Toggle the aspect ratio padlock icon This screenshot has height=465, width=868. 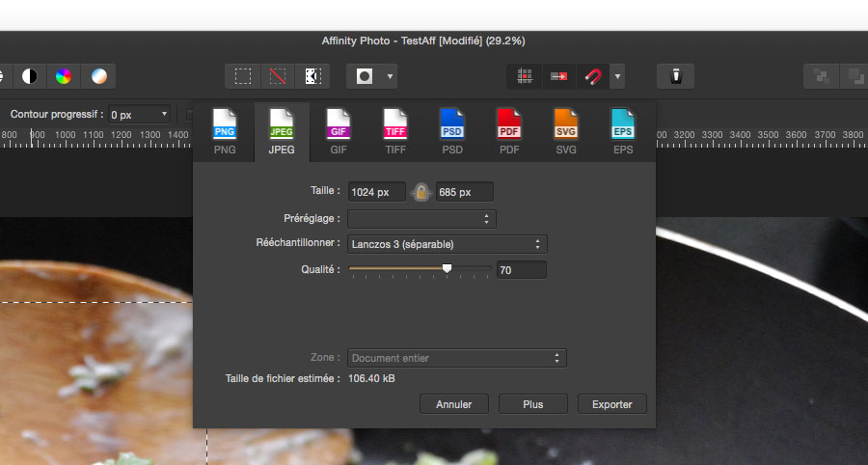click(421, 192)
